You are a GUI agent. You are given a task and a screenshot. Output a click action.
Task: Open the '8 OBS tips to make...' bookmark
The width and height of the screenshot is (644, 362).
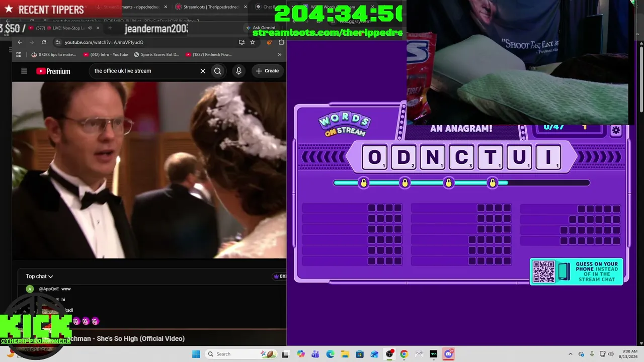click(x=54, y=55)
